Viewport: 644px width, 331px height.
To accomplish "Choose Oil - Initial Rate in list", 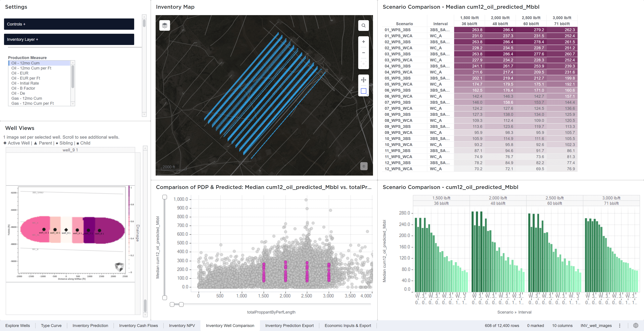I will [25, 83].
